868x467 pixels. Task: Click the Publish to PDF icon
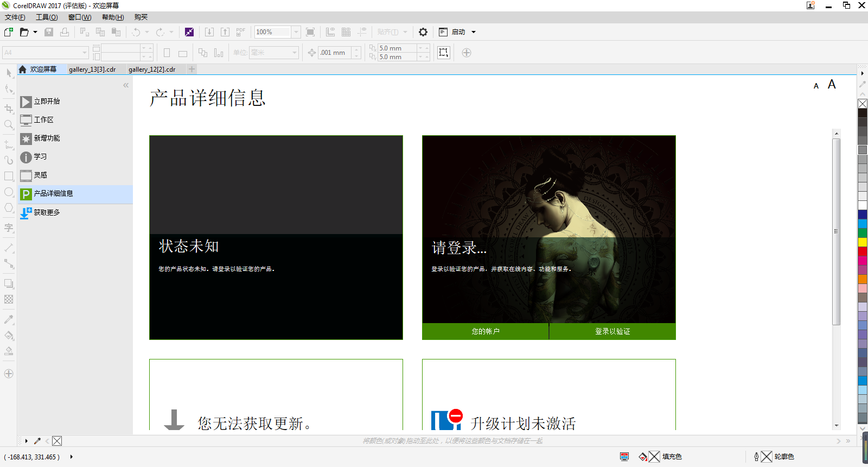(241, 32)
